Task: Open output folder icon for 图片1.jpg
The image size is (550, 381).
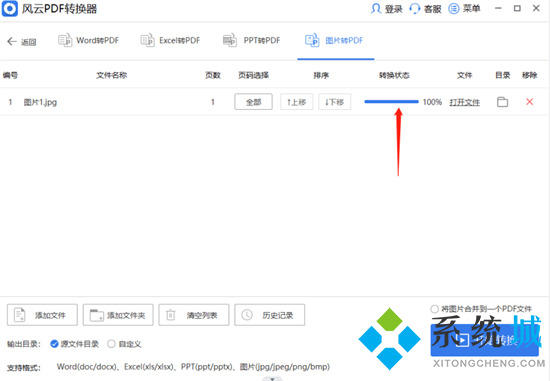Action: coord(502,102)
